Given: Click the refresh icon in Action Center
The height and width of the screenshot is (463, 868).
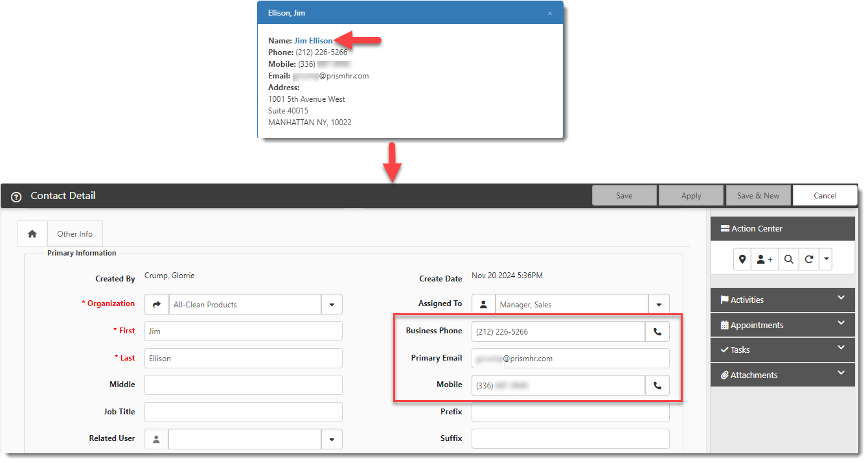Looking at the screenshot, I should (x=809, y=259).
